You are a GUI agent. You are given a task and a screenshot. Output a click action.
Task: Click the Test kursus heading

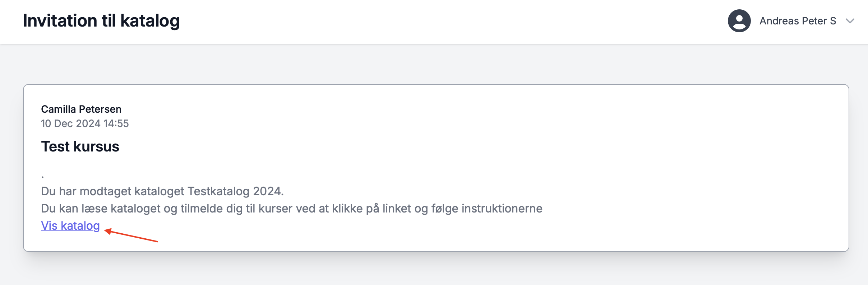tap(80, 146)
